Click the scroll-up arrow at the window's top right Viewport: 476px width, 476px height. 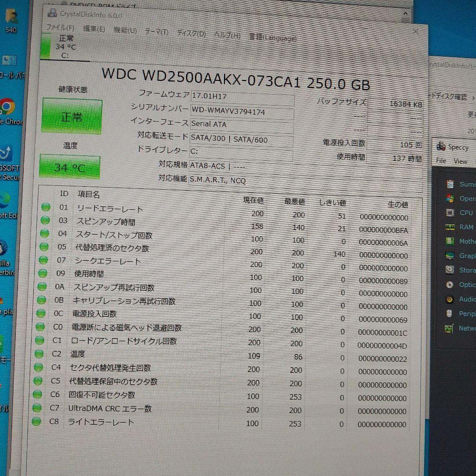point(405,14)
